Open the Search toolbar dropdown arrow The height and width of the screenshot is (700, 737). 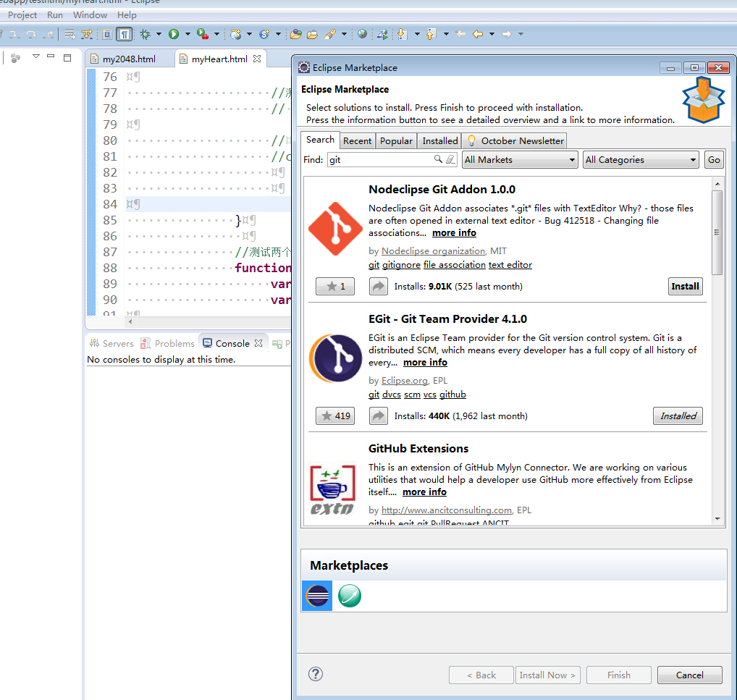344,34
